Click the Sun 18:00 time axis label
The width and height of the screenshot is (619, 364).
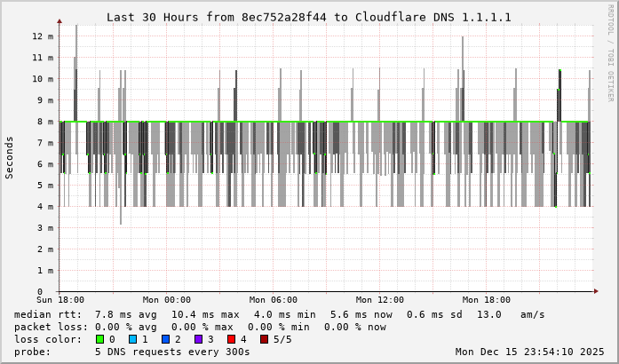[60, 300]
